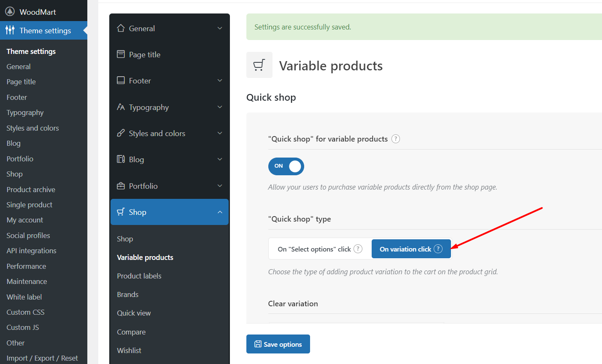
Task: Open Quick view submenu item
Action: pyautogui.click(x=134, y=313)
